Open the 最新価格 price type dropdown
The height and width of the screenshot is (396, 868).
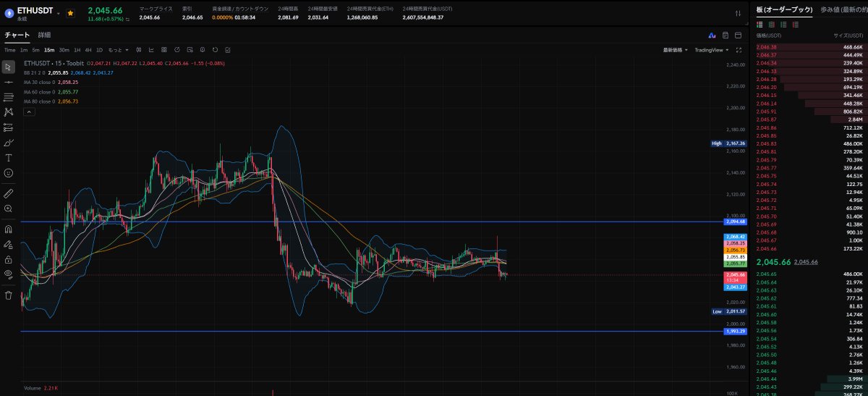tap(674, 50)
